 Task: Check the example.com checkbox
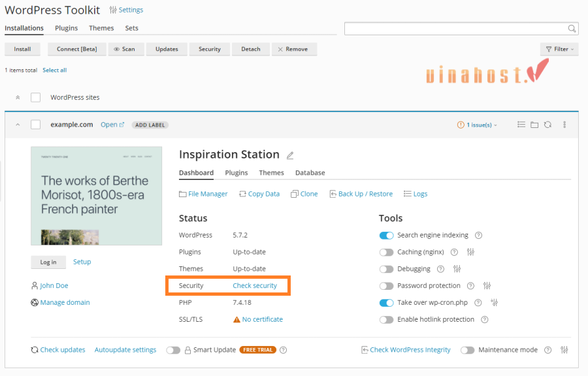[x=36, y=124]
